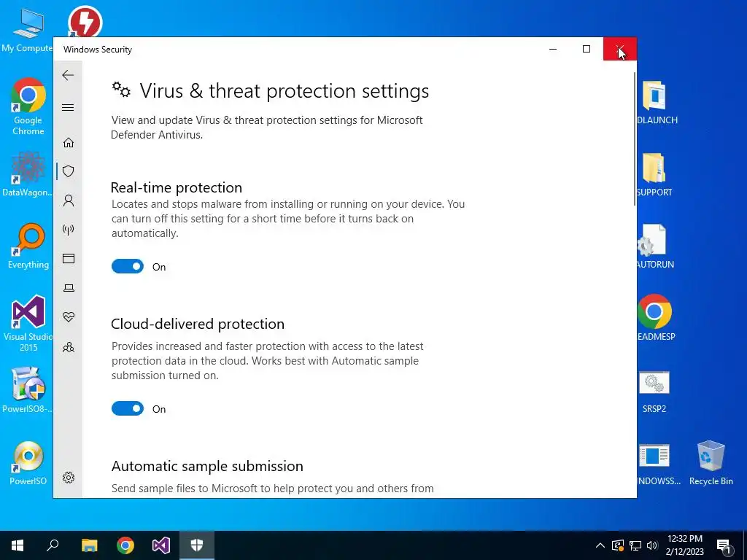
Task: Click the 'Cloud-delivered protection' heading
Action: [198, 324]
